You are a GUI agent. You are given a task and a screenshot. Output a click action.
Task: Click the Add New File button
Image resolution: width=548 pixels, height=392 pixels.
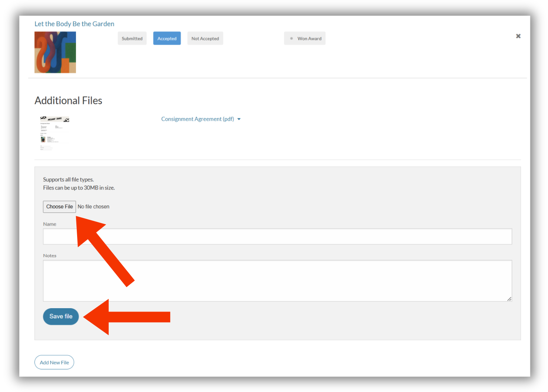click(54, 362)
